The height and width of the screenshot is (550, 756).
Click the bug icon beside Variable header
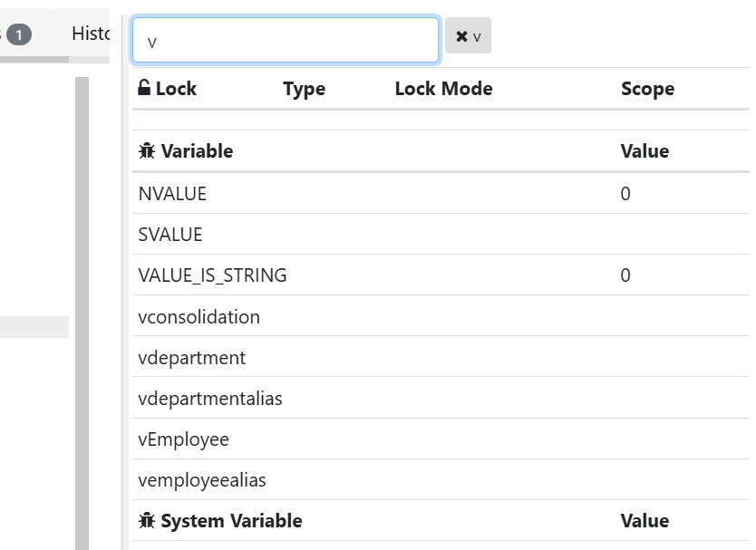(x=147, y=151)
